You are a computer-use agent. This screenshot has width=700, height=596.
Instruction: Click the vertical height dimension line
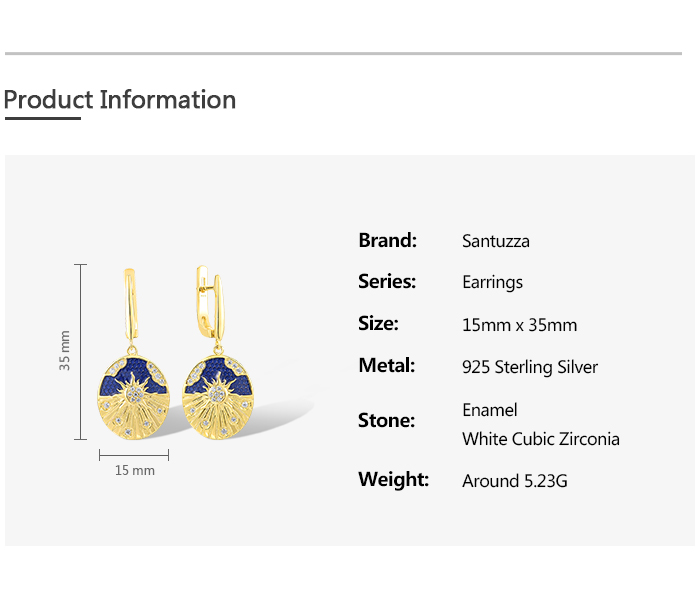click(81, 352)
